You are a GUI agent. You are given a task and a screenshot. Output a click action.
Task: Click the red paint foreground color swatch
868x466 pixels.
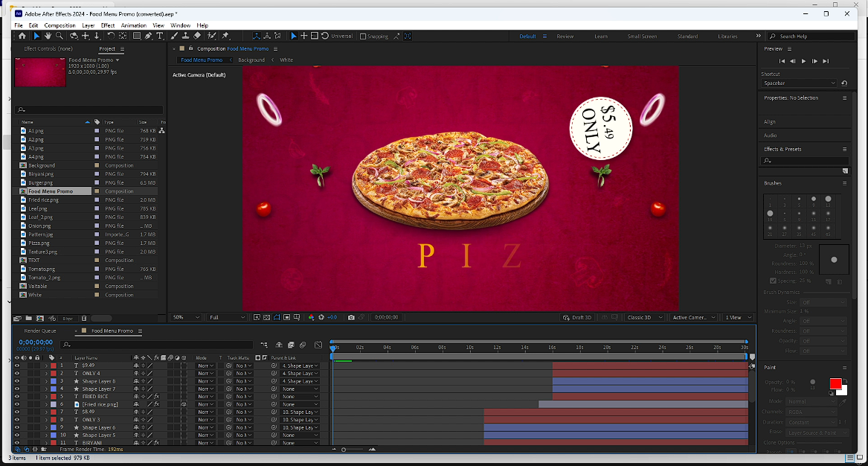835,384
